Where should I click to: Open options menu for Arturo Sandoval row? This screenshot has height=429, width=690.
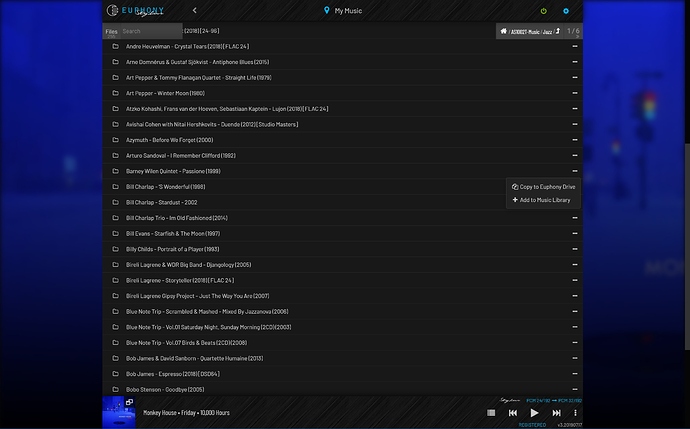click(575, 155)
